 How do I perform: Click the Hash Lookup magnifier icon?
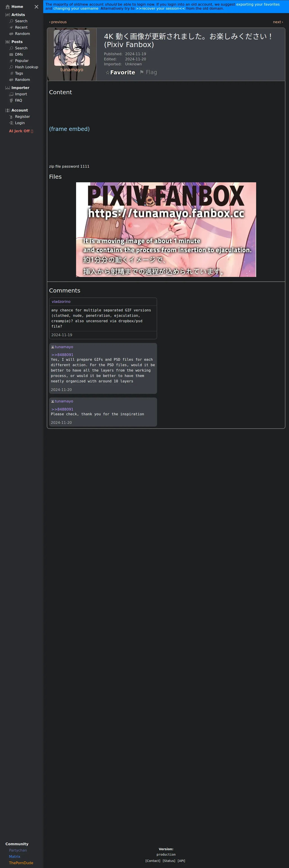tap(11, 67)
